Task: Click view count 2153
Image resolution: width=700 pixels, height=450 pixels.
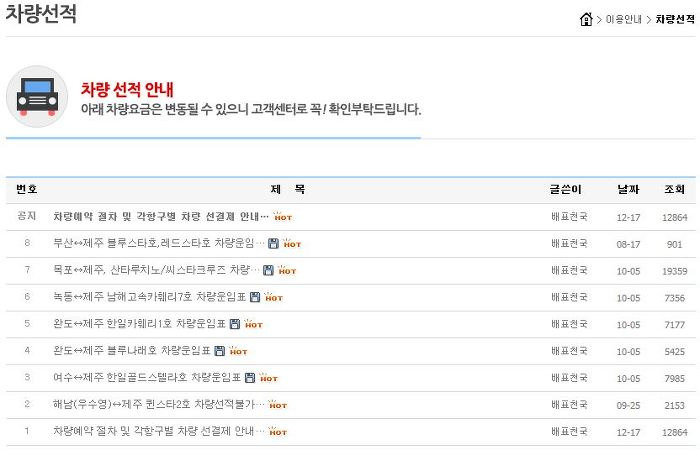Action: pyautogui.click(x=674, y=405)
